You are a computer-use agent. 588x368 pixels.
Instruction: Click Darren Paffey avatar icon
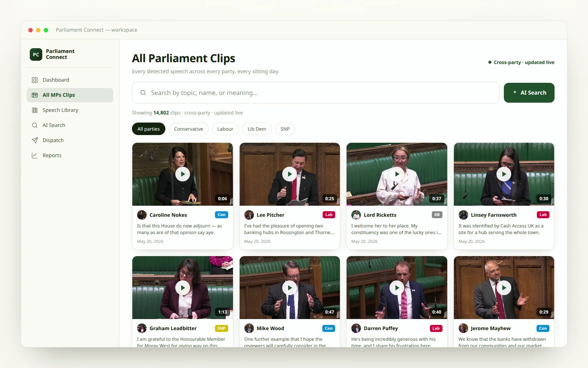coord(356,328)
